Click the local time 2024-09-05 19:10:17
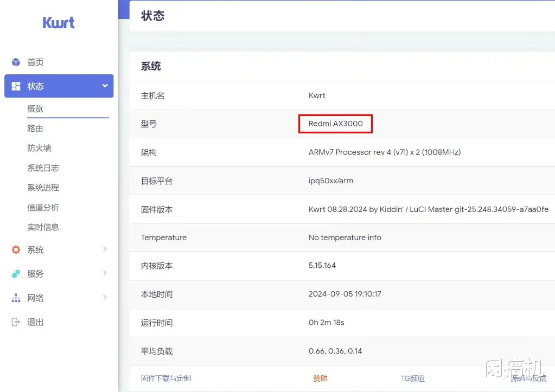555x392 pixels. click(x=345, y=294)
